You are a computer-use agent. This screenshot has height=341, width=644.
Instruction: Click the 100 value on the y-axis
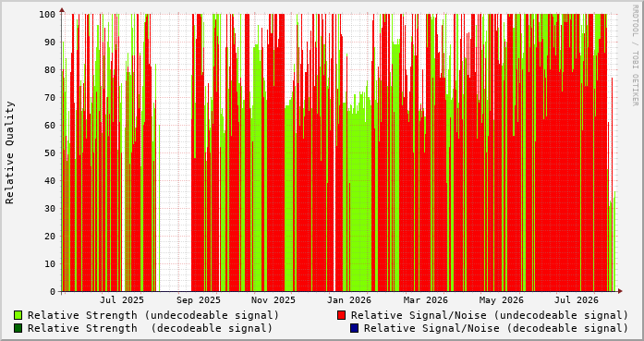click(x=47, y=15)
